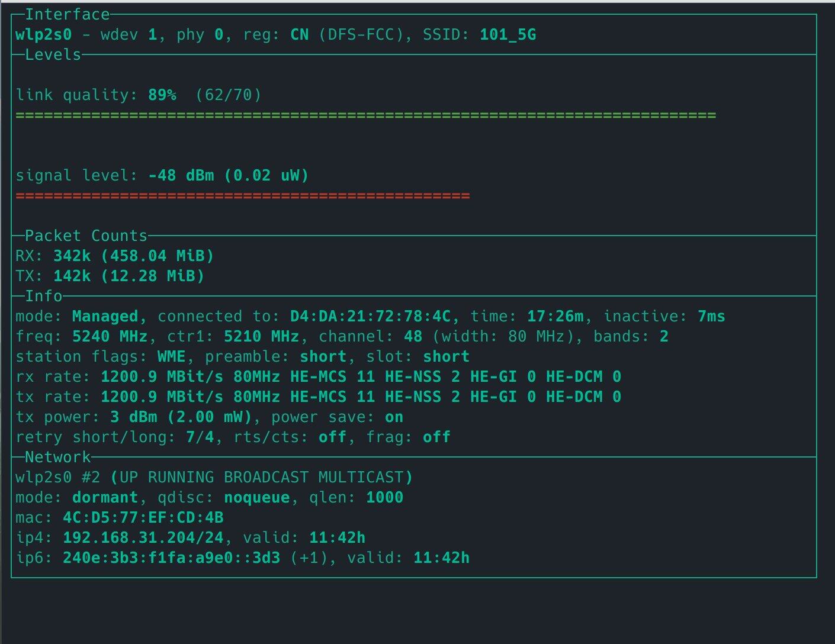Image resolution: width=835 pixels, height=644 pixels.
Task: Click the power save value on
Action: [x=394, y=417]
